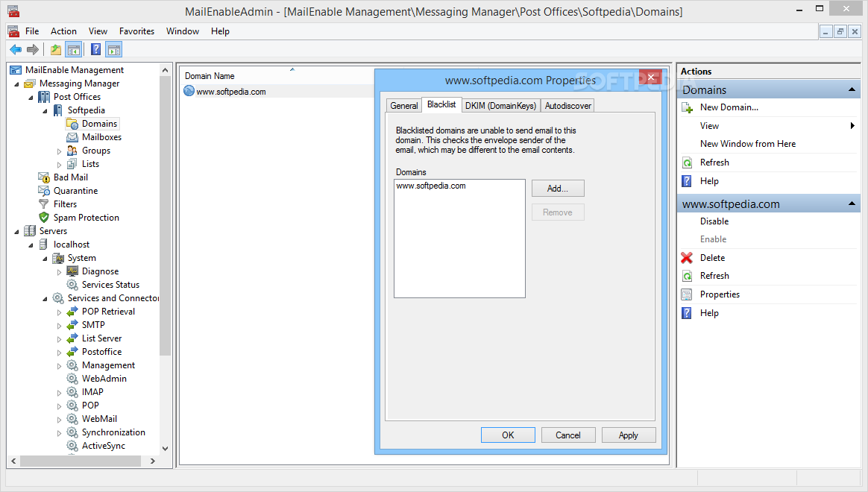This screenshot has height=492, width=868.
Task: Select the Servers node
Action: 53,231
